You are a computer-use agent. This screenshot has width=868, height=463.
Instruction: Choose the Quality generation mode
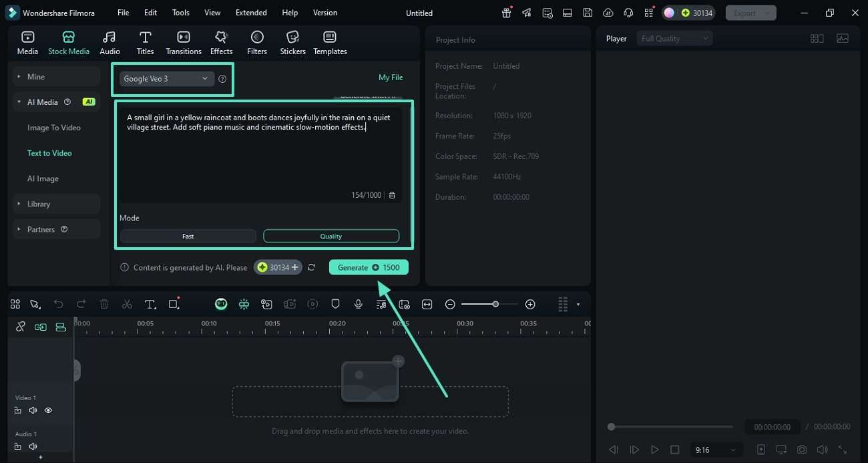[x=331, y=236]
